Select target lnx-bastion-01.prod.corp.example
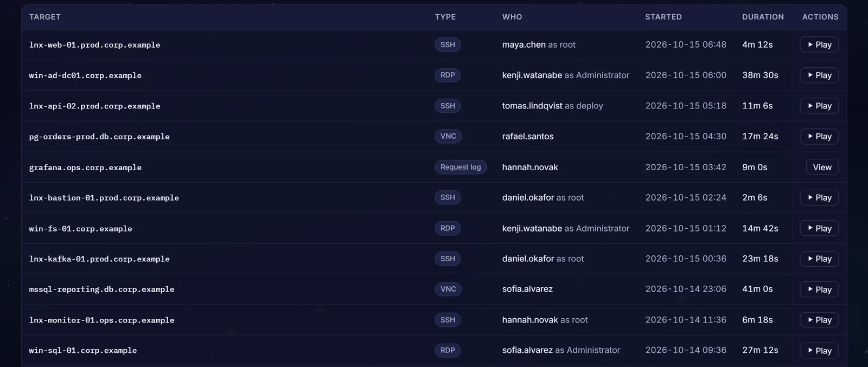Image resolution: width=868 pixels, height=367 pixels. coord(104,198)
